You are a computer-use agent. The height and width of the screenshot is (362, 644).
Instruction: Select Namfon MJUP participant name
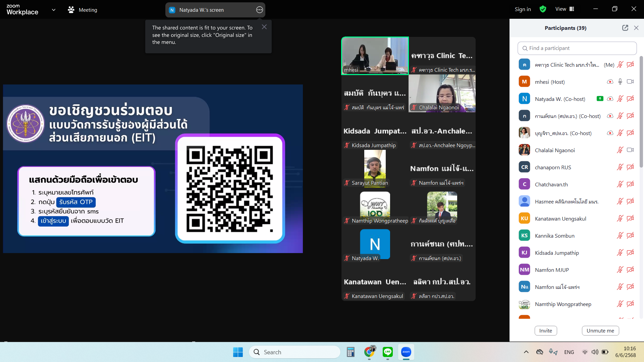[x=552, y=270]
